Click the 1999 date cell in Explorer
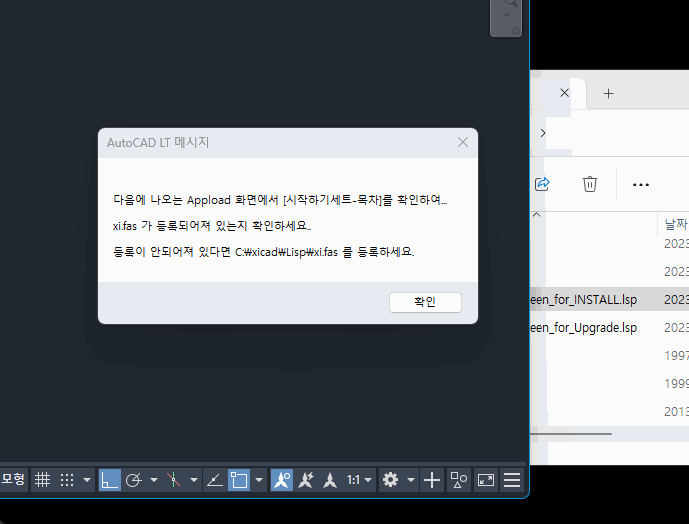 pyautogui.click(x=677, y=383)
